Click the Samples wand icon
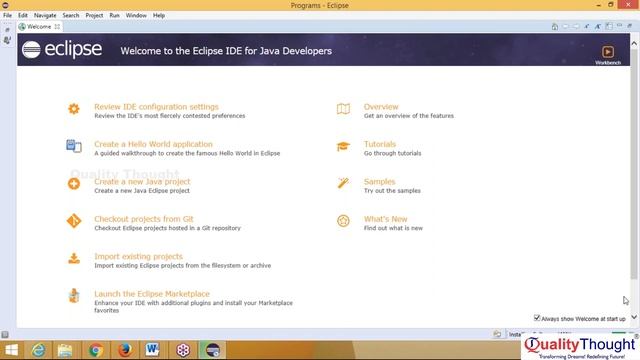 (x=343, y=183)
